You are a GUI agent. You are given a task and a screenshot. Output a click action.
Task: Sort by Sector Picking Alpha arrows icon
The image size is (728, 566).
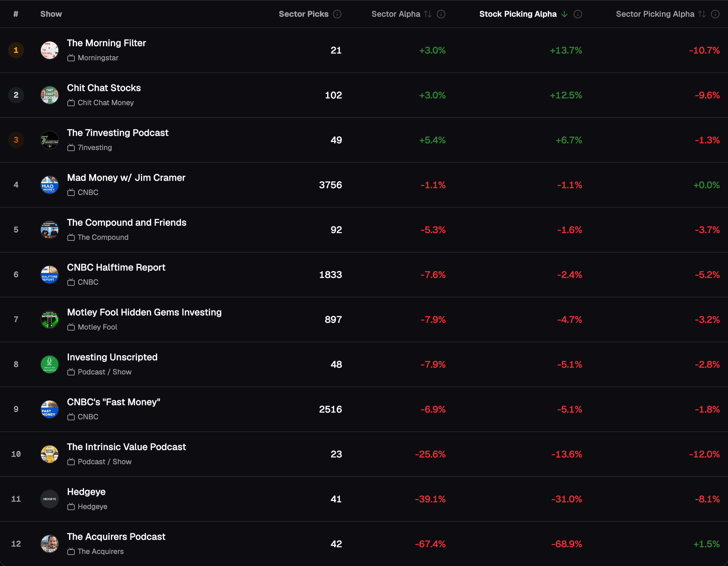click(702, 14)
